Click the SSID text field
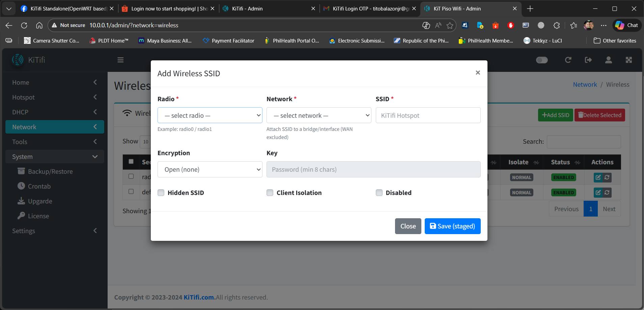Image resolution: width=644 pixels, height=310 pixels. tap(428, 115)
